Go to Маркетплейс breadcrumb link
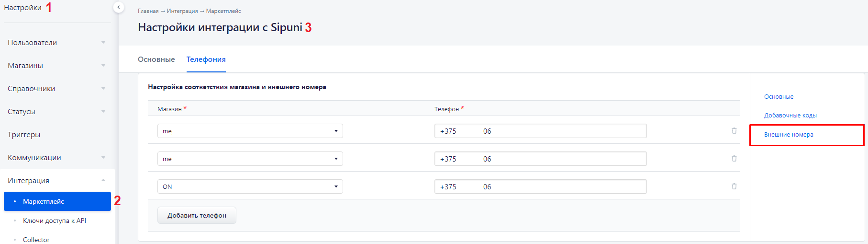868x244 pixels. tap(223, 11)
